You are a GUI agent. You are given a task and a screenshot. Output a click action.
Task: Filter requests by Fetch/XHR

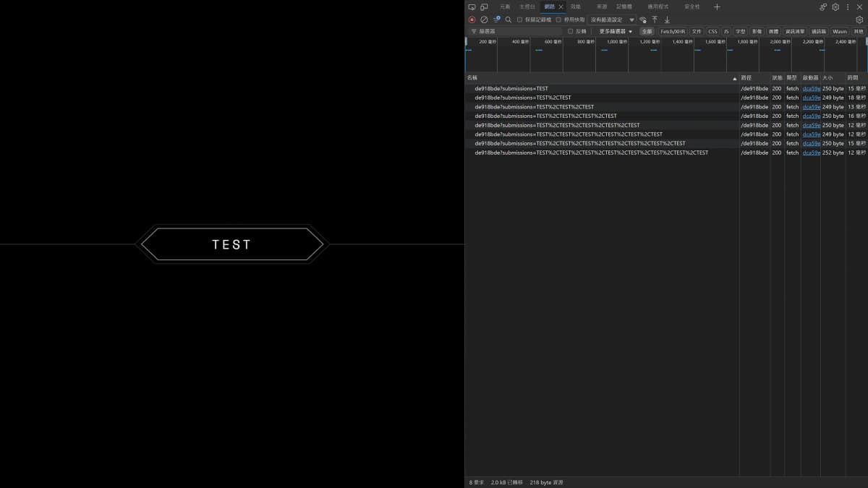click(673, 31)
